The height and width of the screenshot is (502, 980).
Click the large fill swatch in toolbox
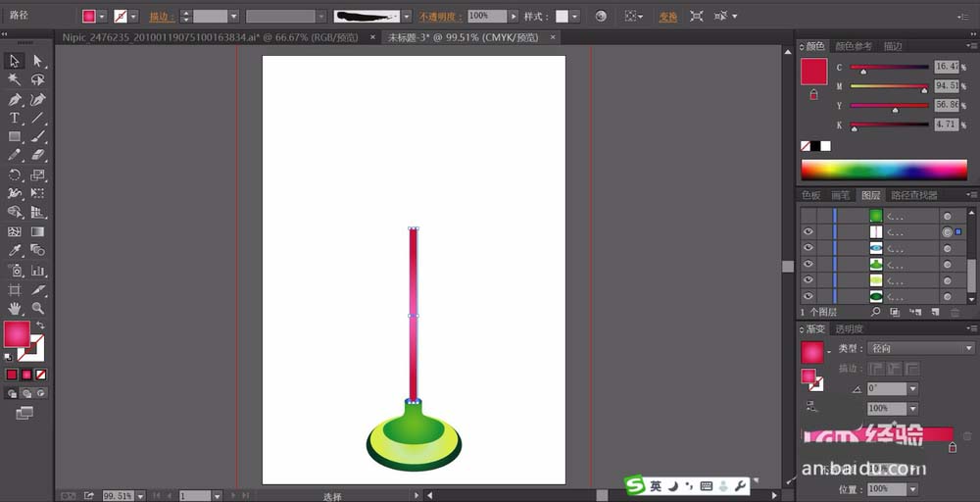pyautogui.click(x=17, y=333)
